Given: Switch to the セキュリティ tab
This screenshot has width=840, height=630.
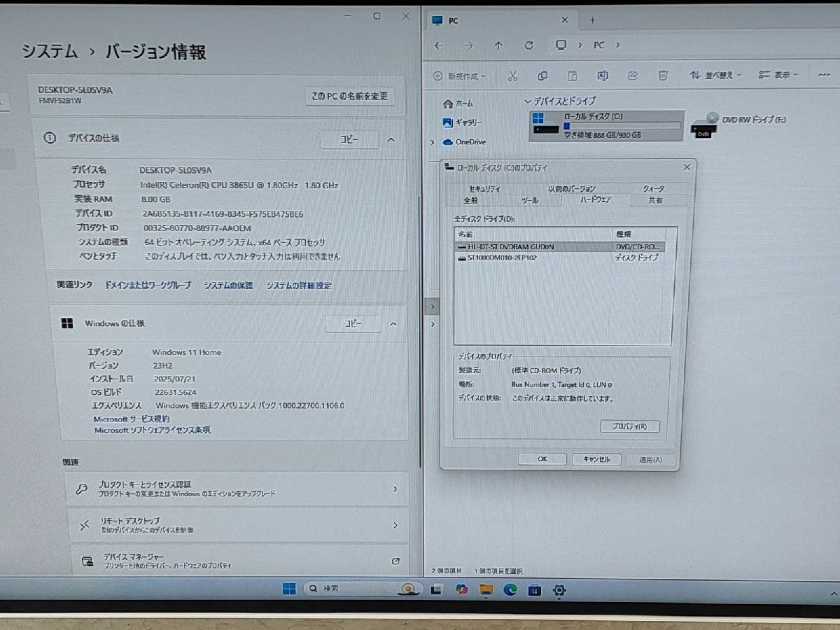Looking at the screenshot, I should pos(484,189).
